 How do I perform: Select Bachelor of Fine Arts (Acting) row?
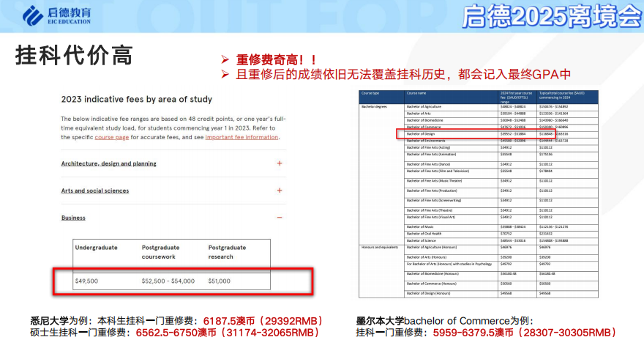(428, 147)
